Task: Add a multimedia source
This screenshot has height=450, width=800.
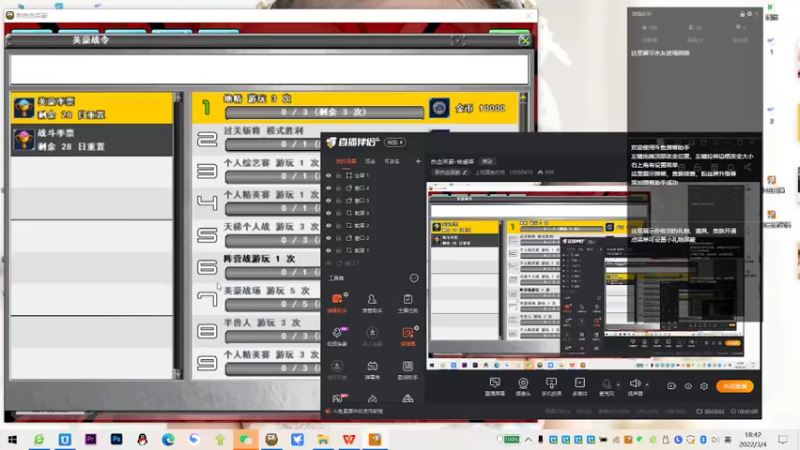Action: (580, 387)
